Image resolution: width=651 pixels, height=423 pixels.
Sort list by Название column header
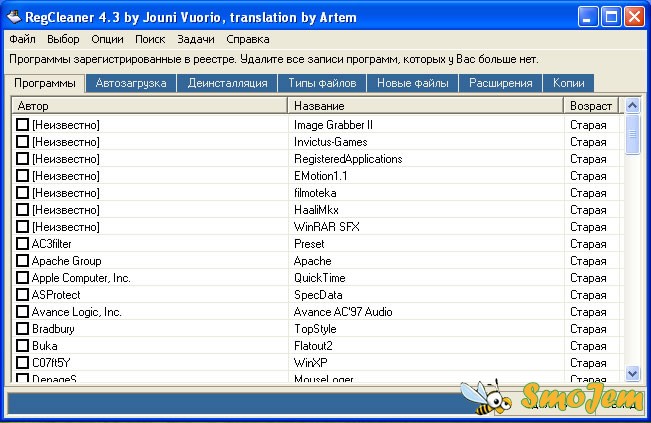click(x=426, y=106)
